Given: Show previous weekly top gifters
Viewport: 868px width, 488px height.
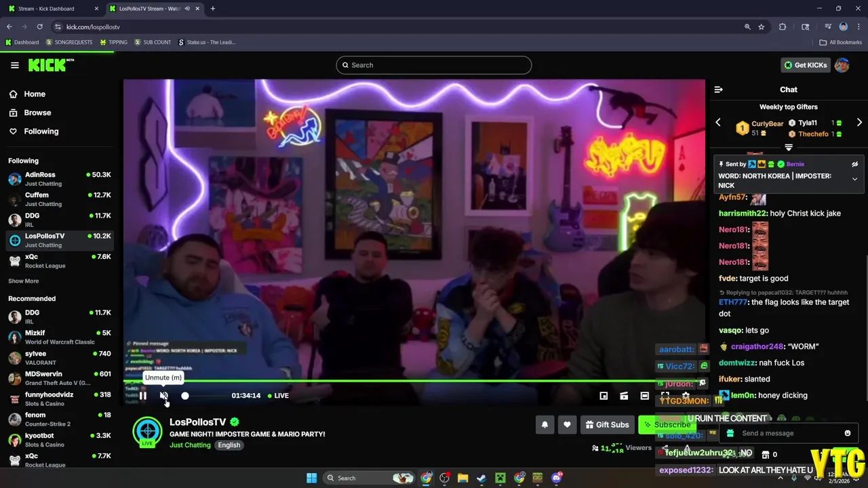Looking at the screenshot, I should (x=718, y=123).
